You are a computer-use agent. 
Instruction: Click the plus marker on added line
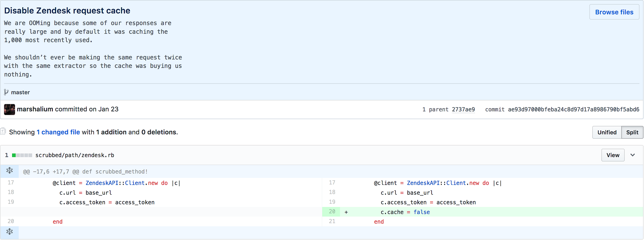pyautogui.click(x=346, y=212)
